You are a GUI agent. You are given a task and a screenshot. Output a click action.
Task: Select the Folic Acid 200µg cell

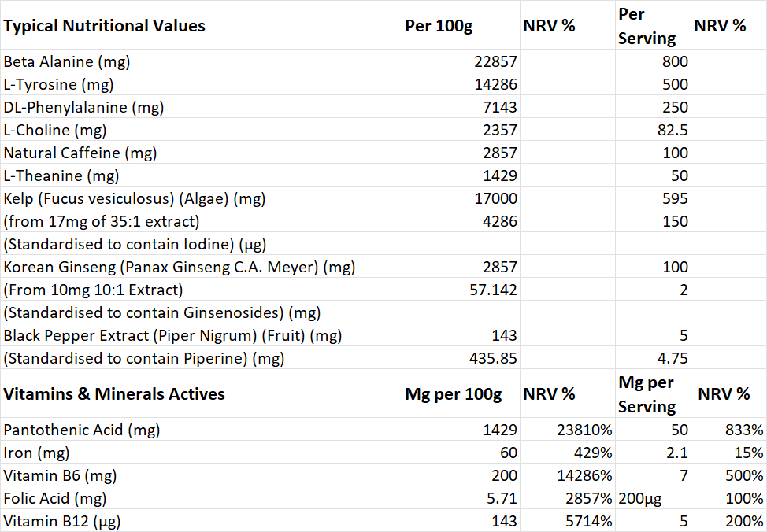point(653,498)
